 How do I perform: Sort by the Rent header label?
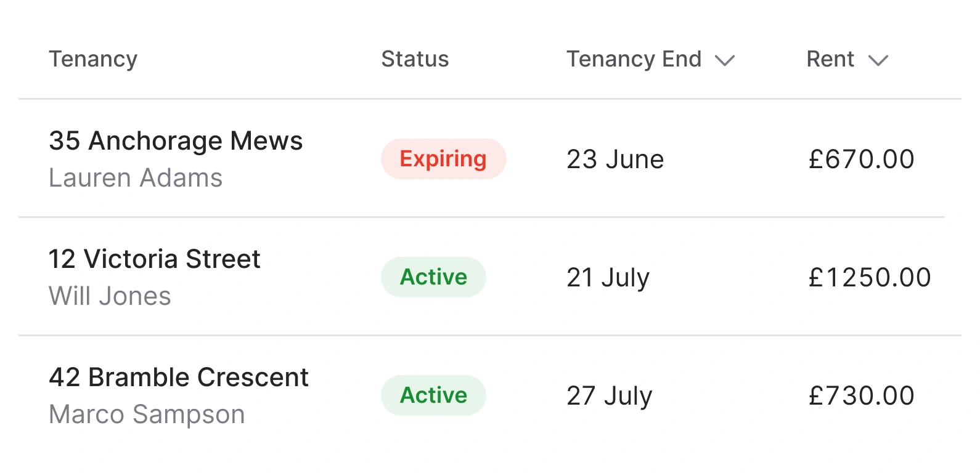pyautogui.click(x=830, y=59)
